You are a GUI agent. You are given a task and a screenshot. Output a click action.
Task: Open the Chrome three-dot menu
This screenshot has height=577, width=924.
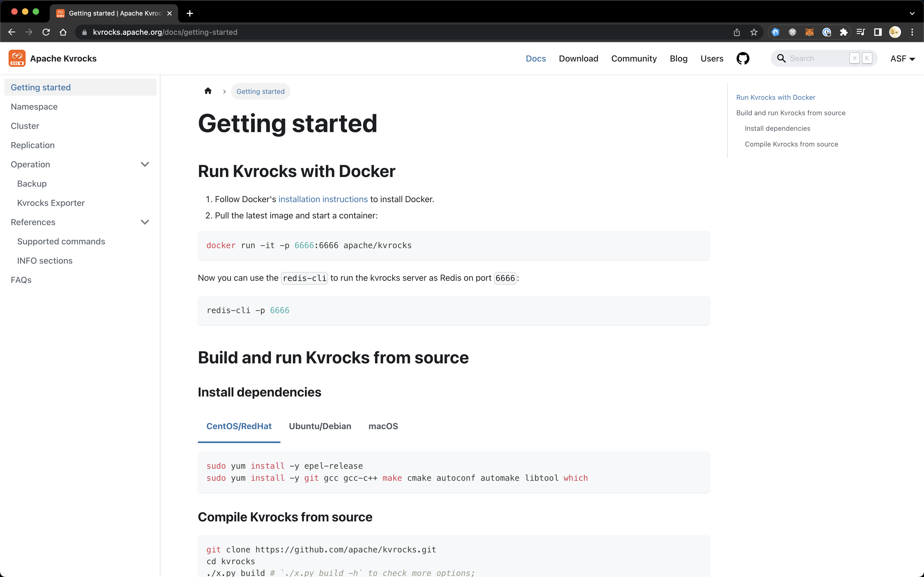coord(912,32)
